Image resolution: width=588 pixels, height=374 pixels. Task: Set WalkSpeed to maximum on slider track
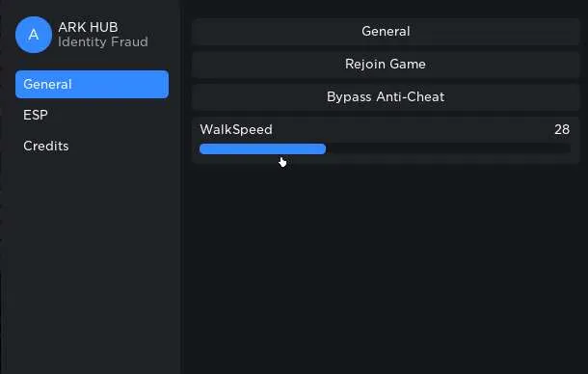click(570, 148)
